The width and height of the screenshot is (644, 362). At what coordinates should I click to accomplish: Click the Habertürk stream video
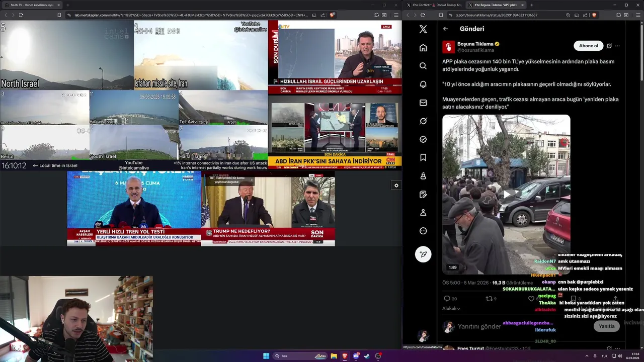click(x=134, y=208)
